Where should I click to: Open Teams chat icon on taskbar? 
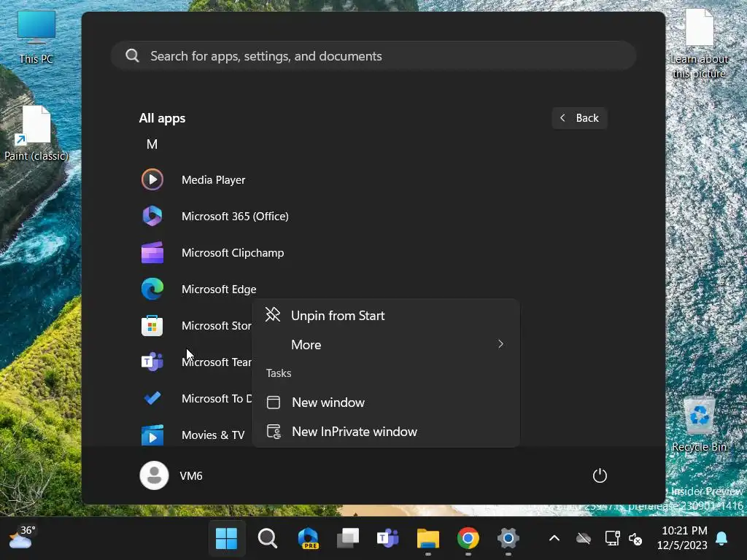coord(388,538)
